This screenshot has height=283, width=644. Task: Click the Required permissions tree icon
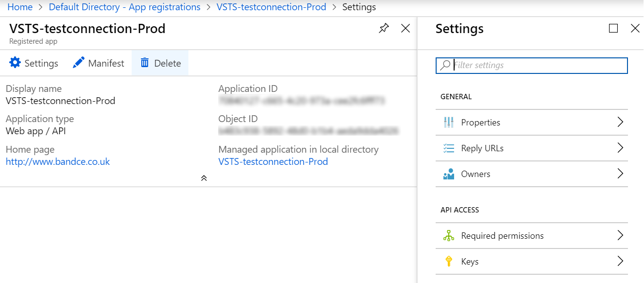coord(449,236)
